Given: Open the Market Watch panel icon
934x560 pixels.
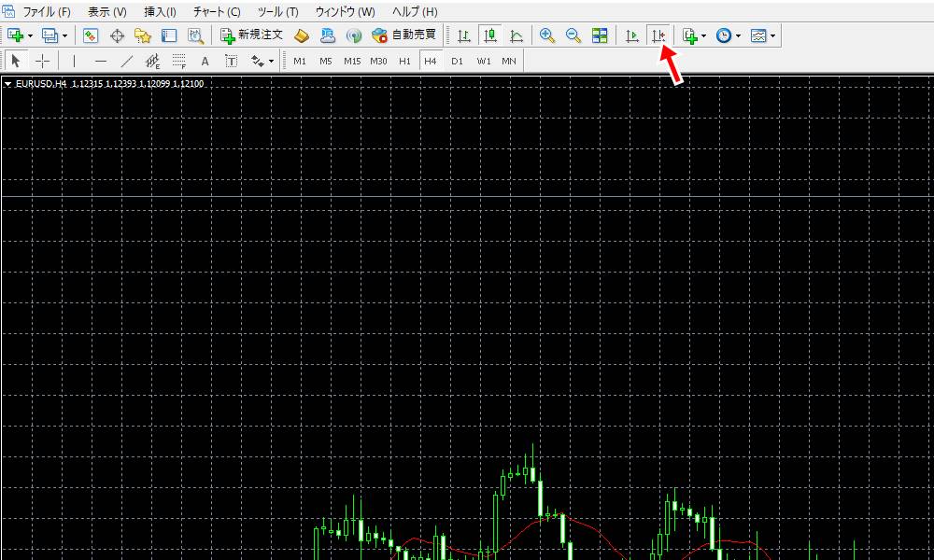Looking at the screenshot, I should (91, 35).
